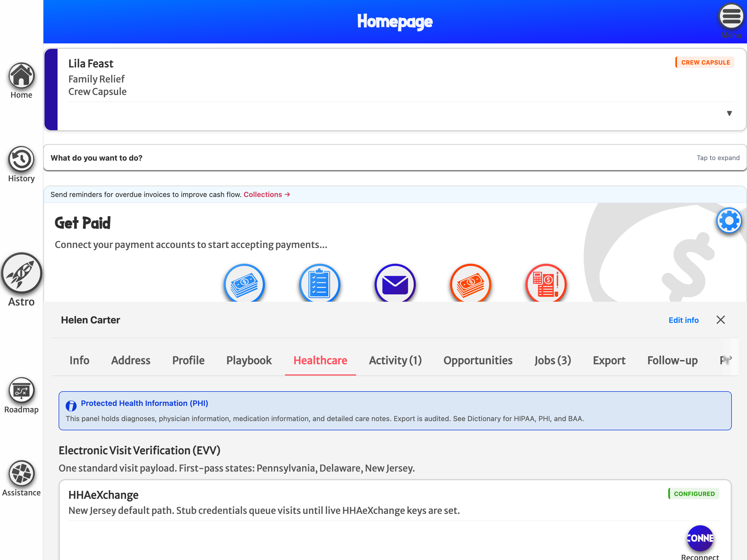Image resolution: width=747 pixels, height=560 pixels.
Task: Expand the Lila Feast card arrow
Action: click(729, 113)
